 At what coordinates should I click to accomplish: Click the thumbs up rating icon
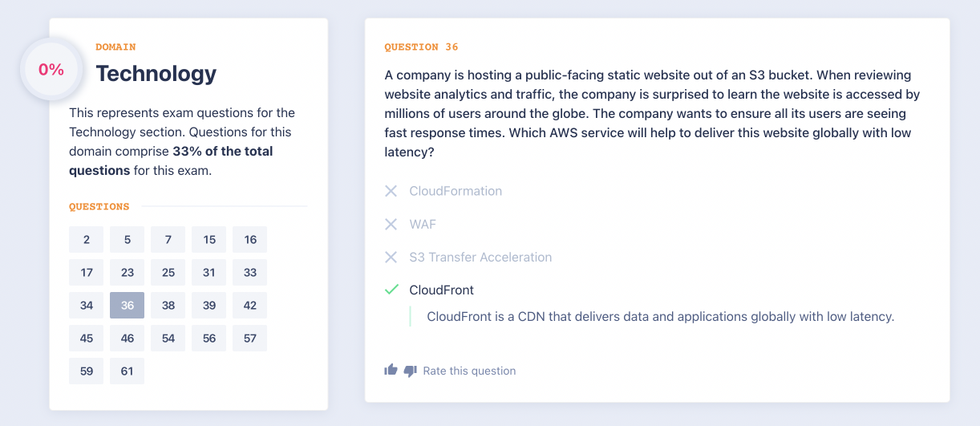(391, 370)
